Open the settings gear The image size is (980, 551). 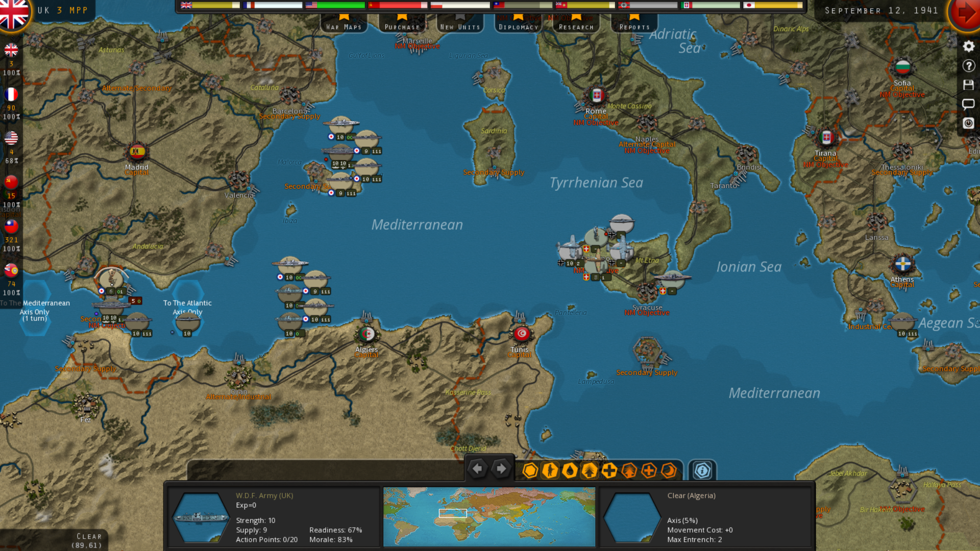tap(968, 46)
